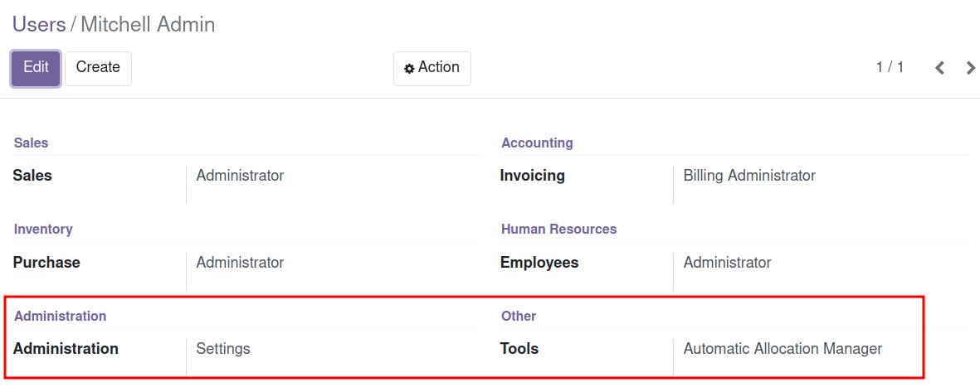The height and width of the screenshot is (392, 980).
Task: Click the Purchase Administrator value
Action: point(240,263)
